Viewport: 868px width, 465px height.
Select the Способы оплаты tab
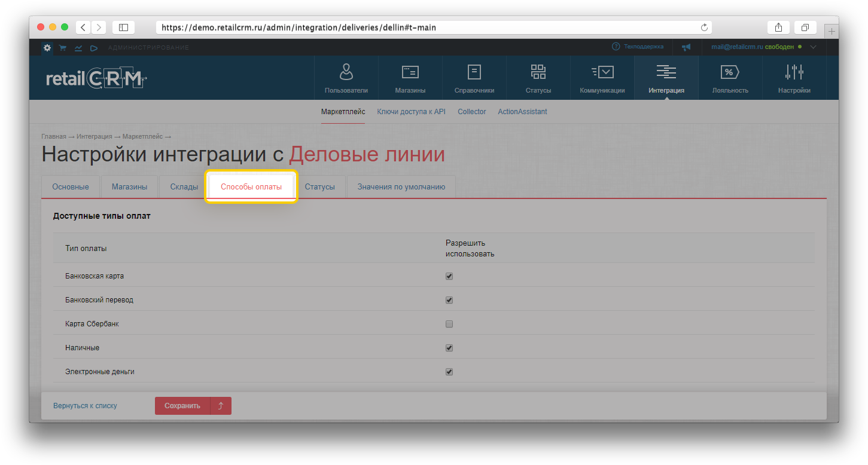251,186
